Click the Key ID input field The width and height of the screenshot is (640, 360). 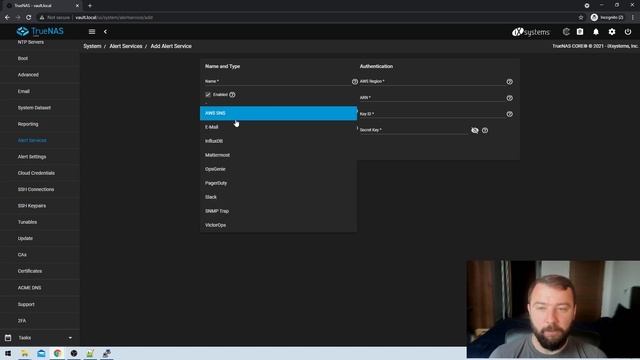pos(432,114)
